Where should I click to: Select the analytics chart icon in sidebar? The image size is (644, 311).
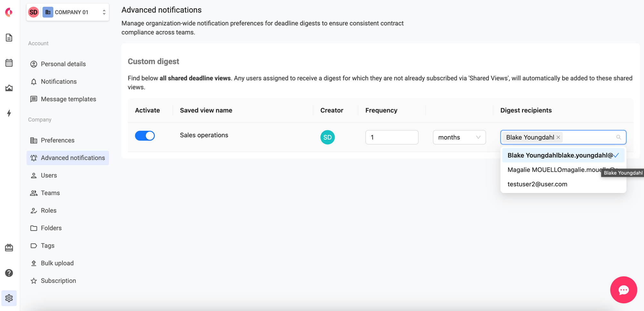[x=9, y=88]
